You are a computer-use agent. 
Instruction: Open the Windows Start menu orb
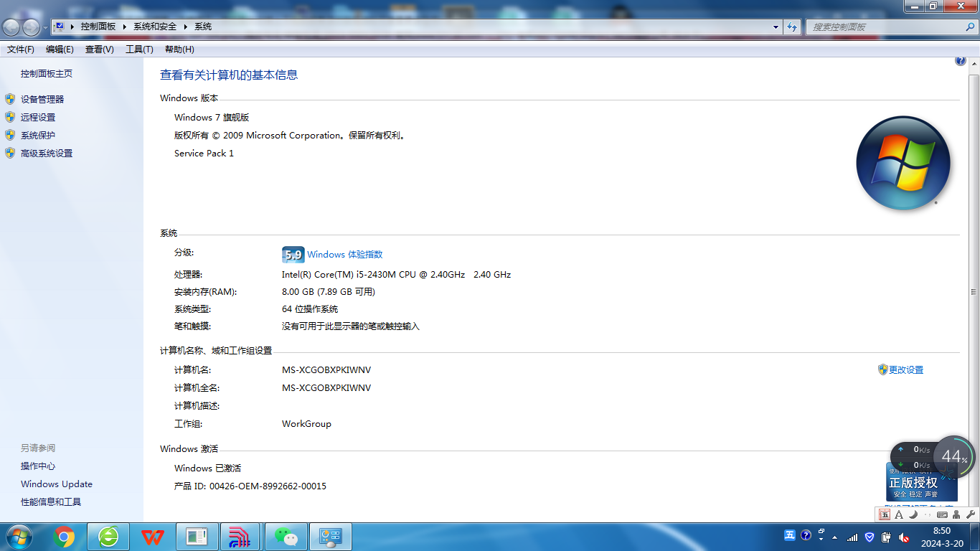pos(18,537)
